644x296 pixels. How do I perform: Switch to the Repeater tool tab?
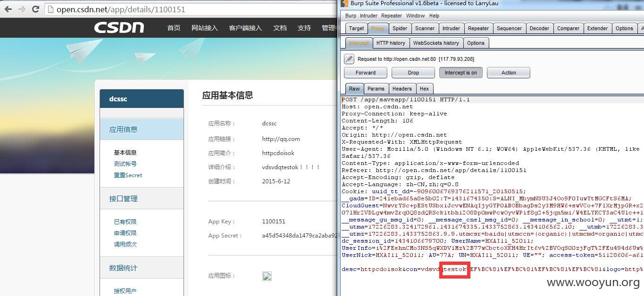point(478,28)
